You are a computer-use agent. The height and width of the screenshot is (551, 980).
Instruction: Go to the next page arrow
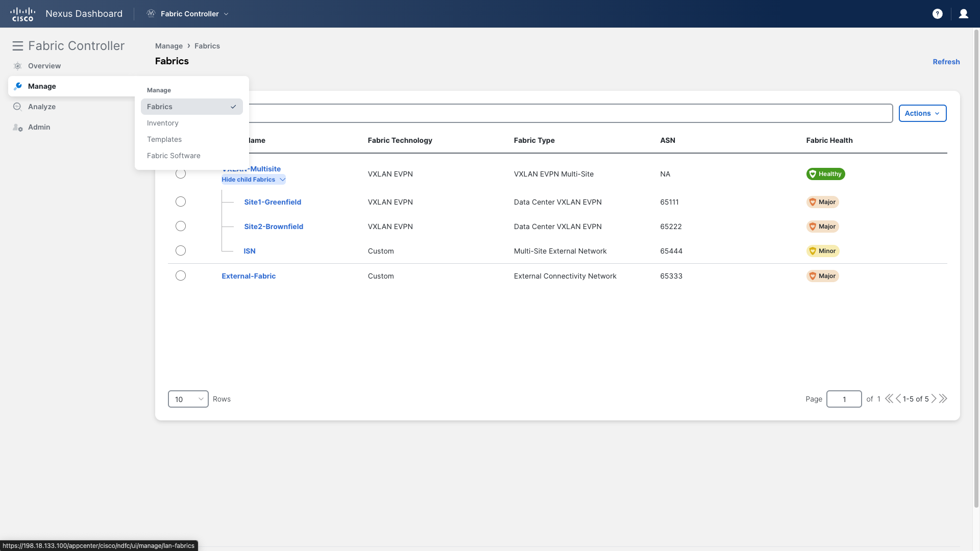tap(934, 399)
